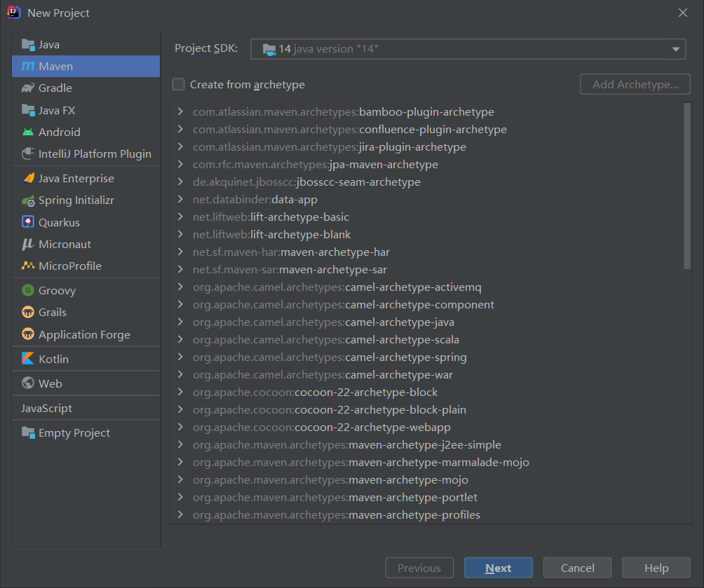Select lift-archetype-blank row

click(428, 234)
